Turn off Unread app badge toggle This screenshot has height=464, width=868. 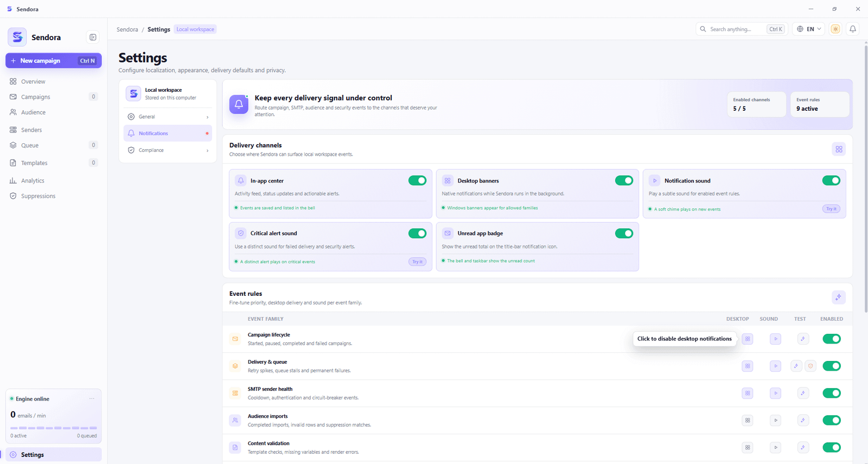624,233
